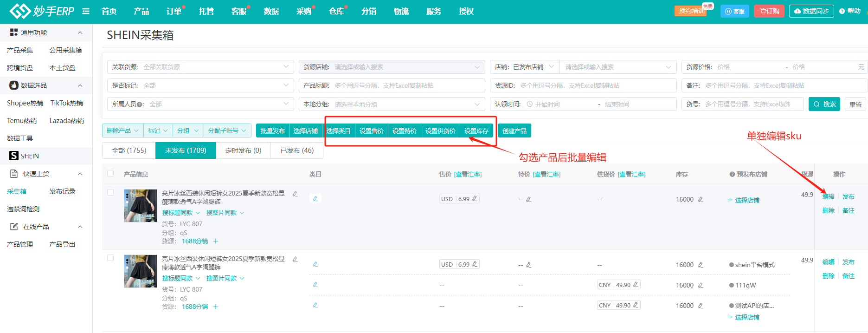Collapse 通用功能 sidebar section
The height and width of the screenshot is (333, 868).
pos(80,33)
